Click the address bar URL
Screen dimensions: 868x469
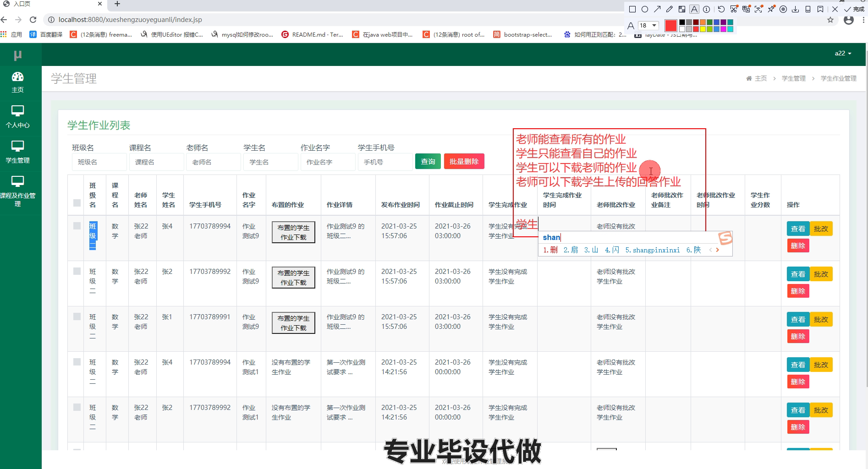click(130, 20)
